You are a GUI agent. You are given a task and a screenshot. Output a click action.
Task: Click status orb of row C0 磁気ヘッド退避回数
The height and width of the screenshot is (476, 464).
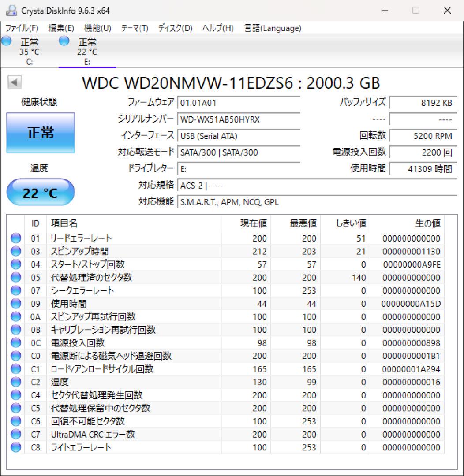16,356
